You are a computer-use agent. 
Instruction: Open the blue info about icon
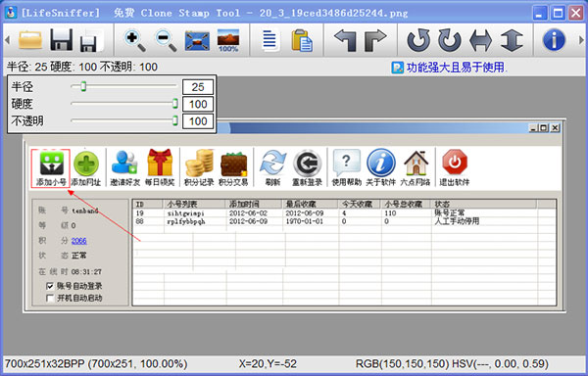click(554, 40)
